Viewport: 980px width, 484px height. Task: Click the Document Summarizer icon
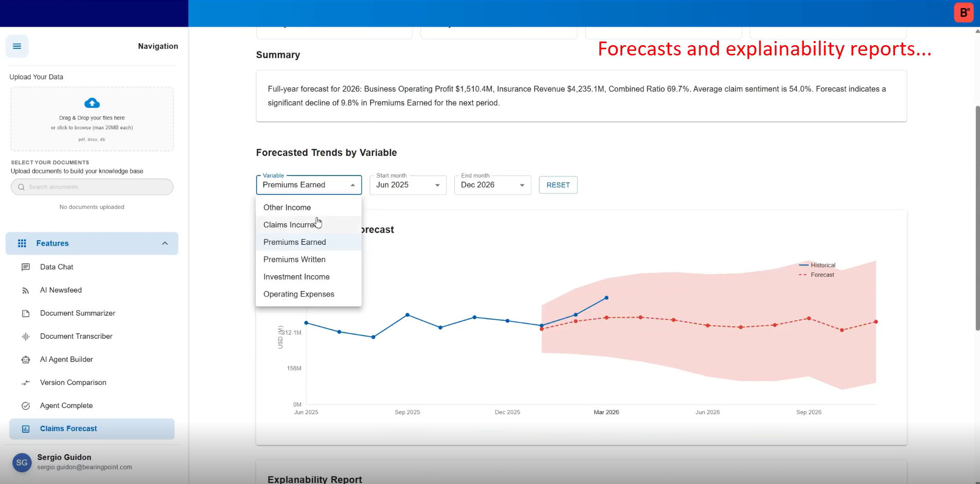coord(26,314)
